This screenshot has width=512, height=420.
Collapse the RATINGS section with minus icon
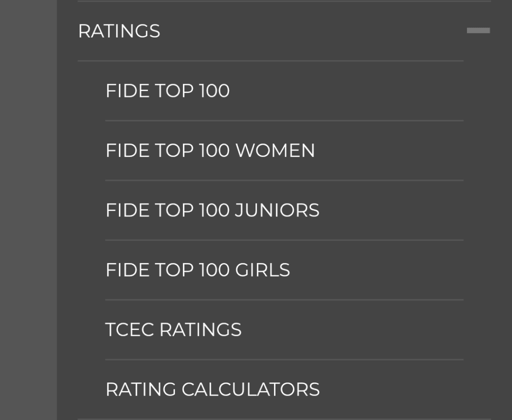(478, 31)
